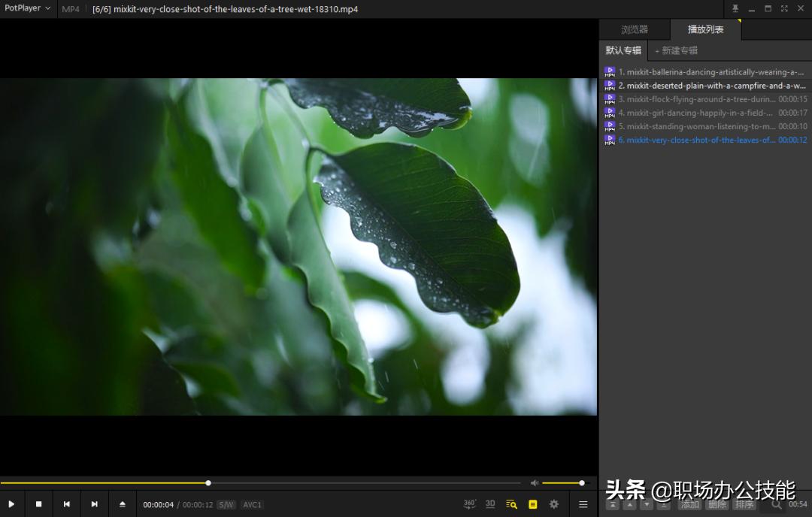Click the eject disc icon
This screenshot has height=517, width=812.
[122, 504]
